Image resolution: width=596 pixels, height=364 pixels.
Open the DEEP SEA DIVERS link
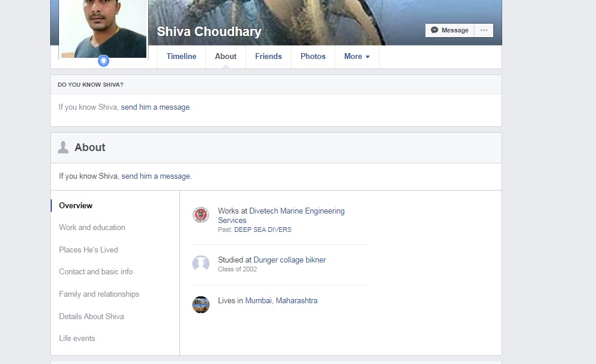click(263, 229)
